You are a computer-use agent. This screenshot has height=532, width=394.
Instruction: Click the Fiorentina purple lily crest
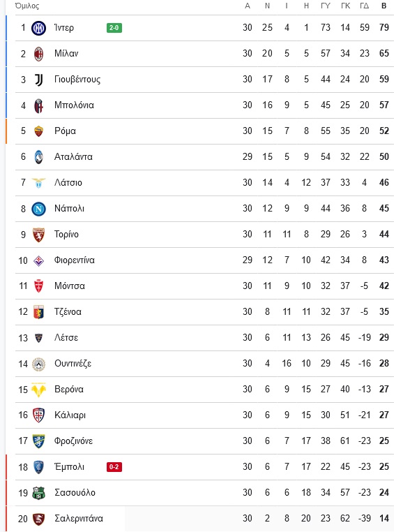pos(38,260)
